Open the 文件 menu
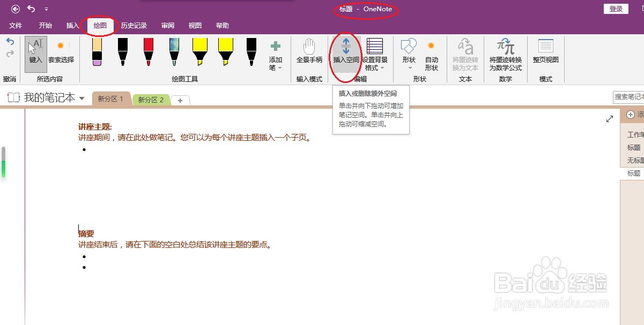Image resolution: width=644 pixels, height=325 pixels. point(16,26)
